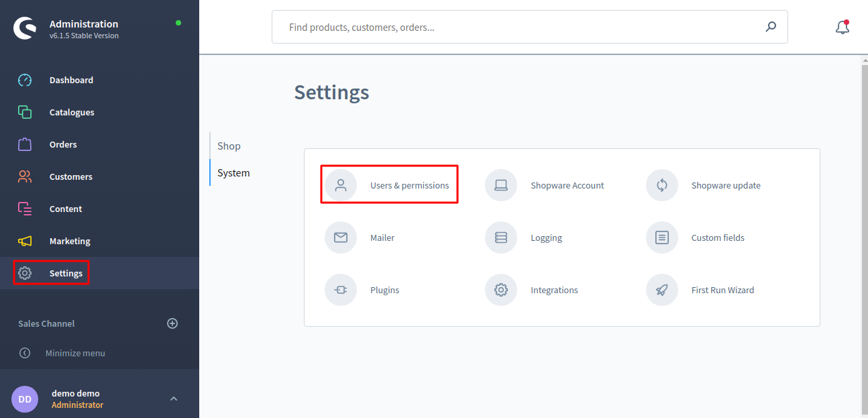Click the Orders bag icon
This screenshot has height=418, width=868.
25,144
